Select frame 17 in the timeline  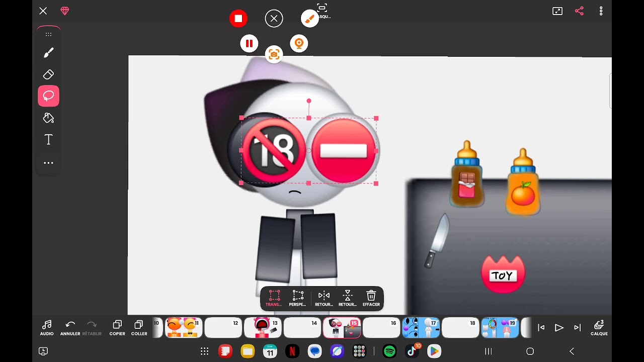tap(421, 328)
